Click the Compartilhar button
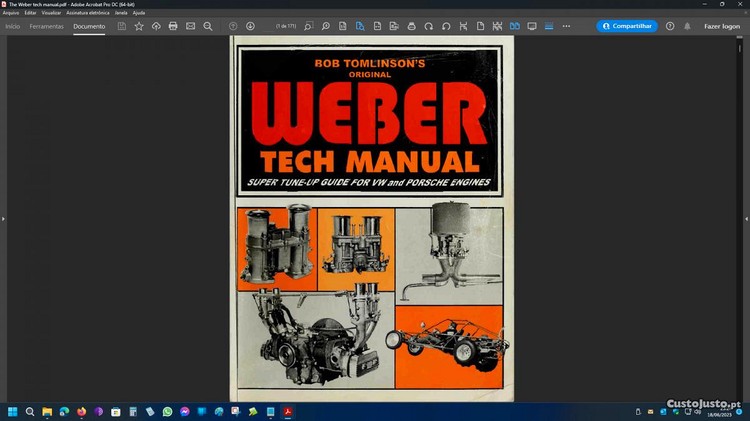Image resolution: width=750 pixels, height=421 pixels. (x=627, y=26)
